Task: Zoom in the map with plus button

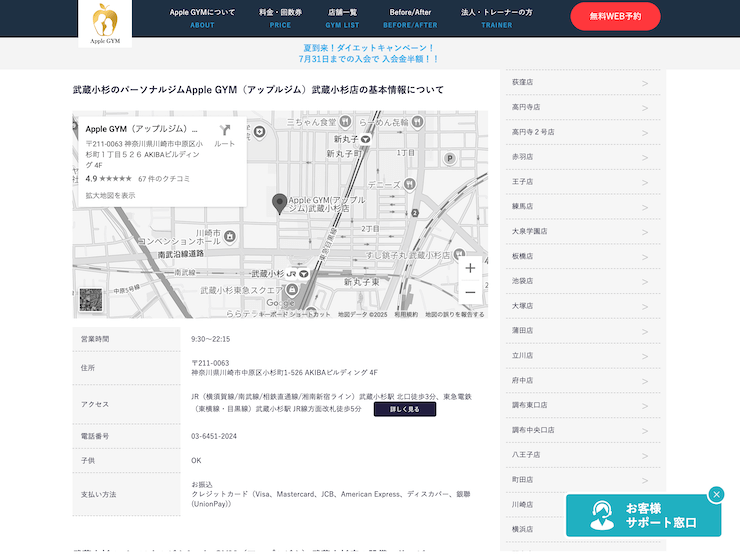Action: (x=470, y=268)
